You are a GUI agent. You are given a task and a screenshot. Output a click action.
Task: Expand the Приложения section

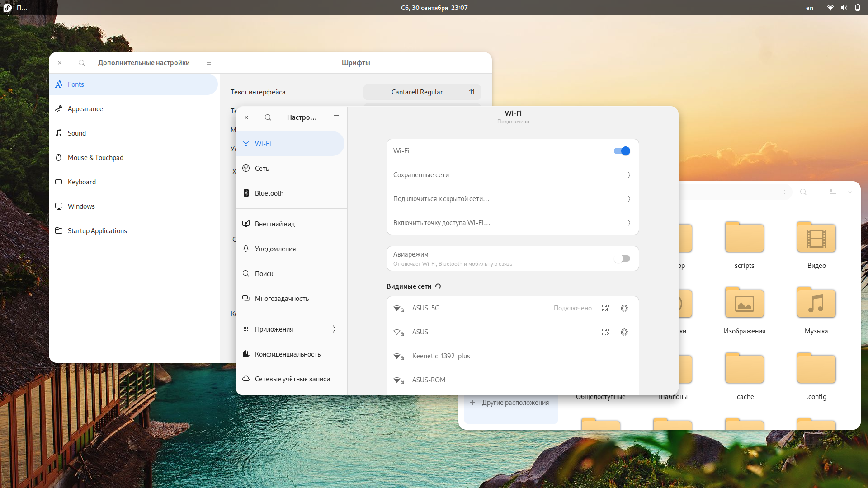point(291,329)
